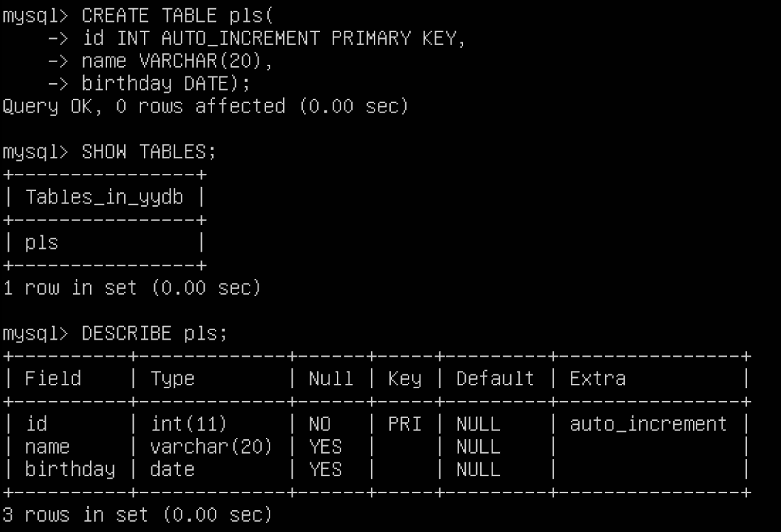Select the Default column header
The image size is (781, 532).
point(495,379)
